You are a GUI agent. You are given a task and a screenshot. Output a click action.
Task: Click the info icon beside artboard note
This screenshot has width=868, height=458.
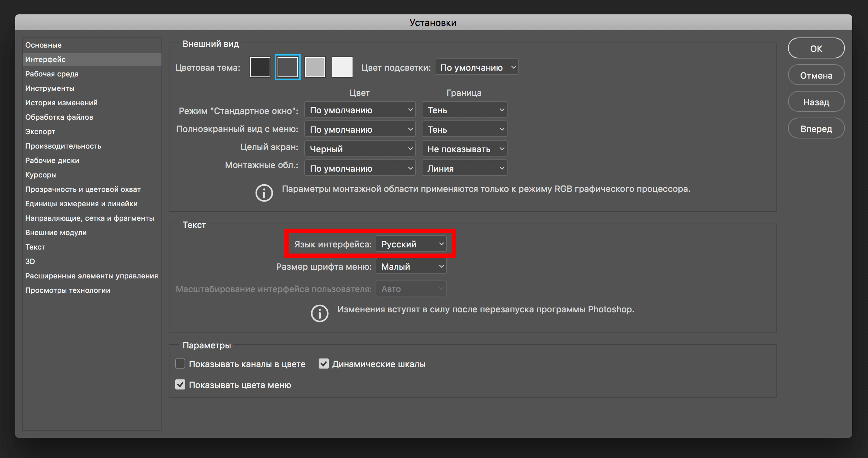click(264, 193)
